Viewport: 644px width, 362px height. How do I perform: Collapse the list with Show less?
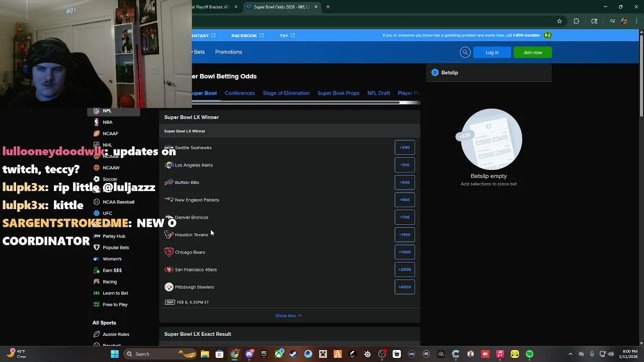coord(289,316)
